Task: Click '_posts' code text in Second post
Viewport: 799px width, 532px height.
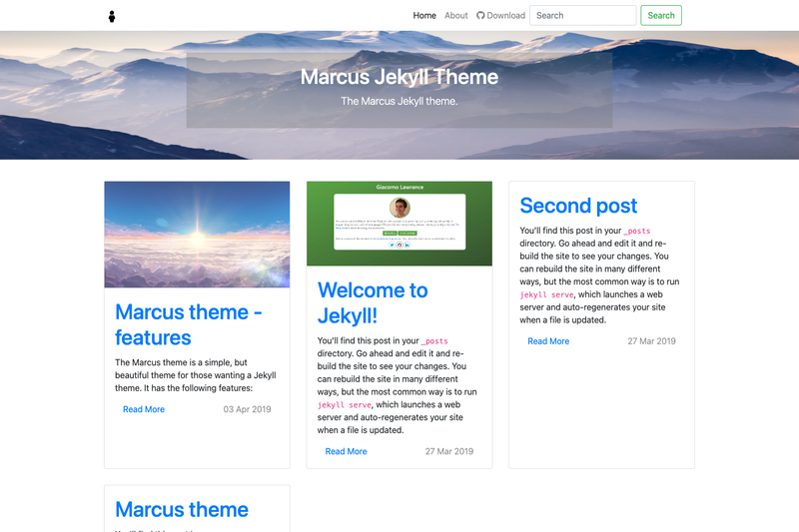Action: [x=637, y=231]
